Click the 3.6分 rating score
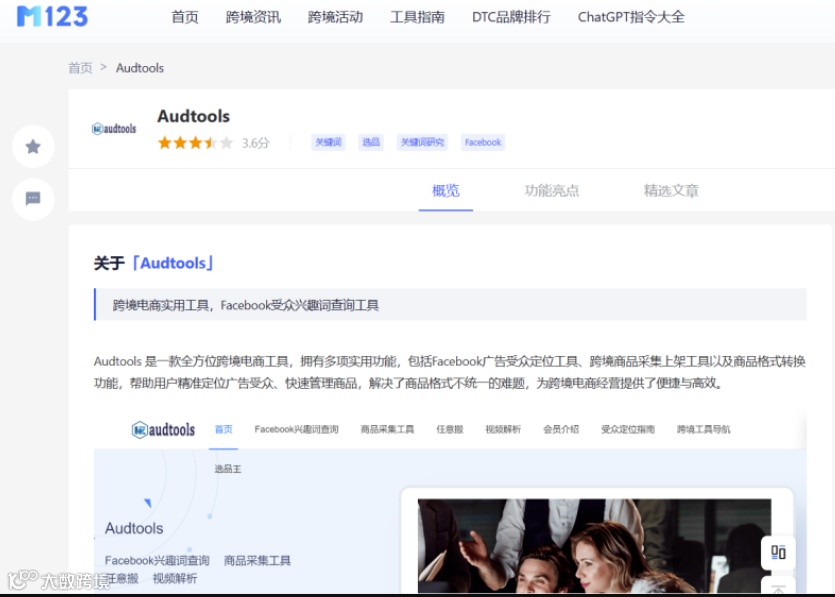This screenshot has width=835, height=597. click(x=256, y=143)
